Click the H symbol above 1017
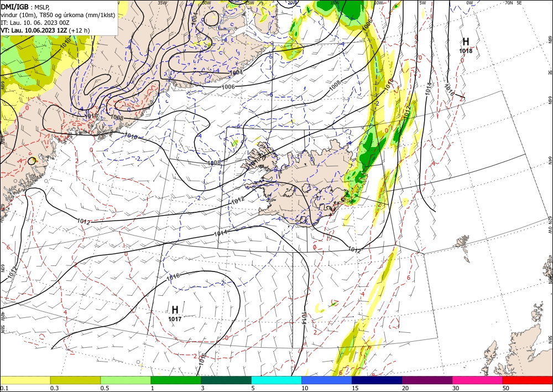The width and height of the screenshot is (553, 392). [x=175, y=310]
